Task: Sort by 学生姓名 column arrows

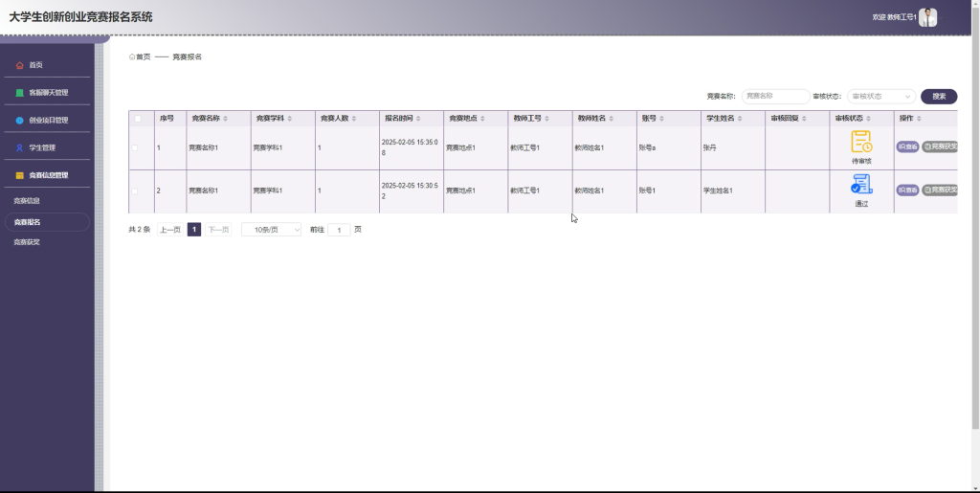Action: 740,119
